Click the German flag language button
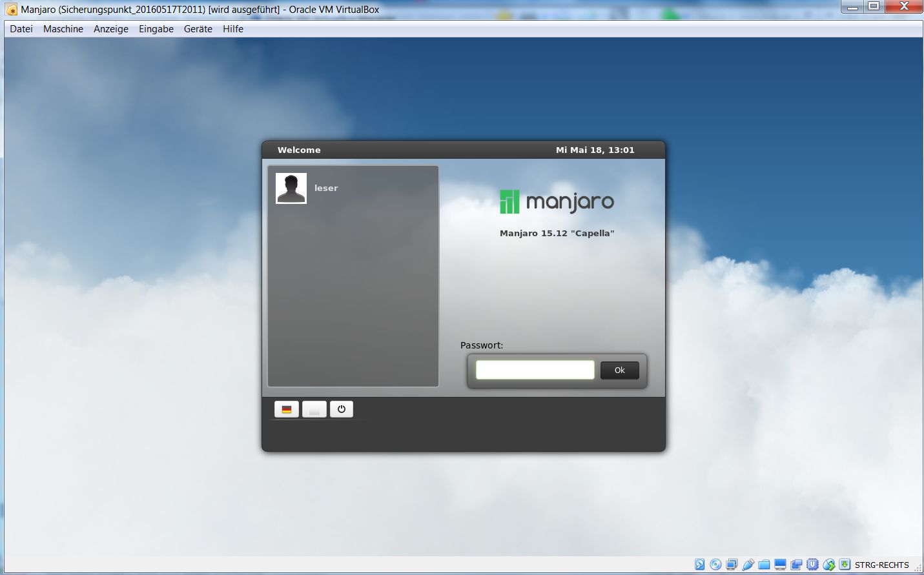924x575 pixels. pyautogui.click(x=287, y=409)
